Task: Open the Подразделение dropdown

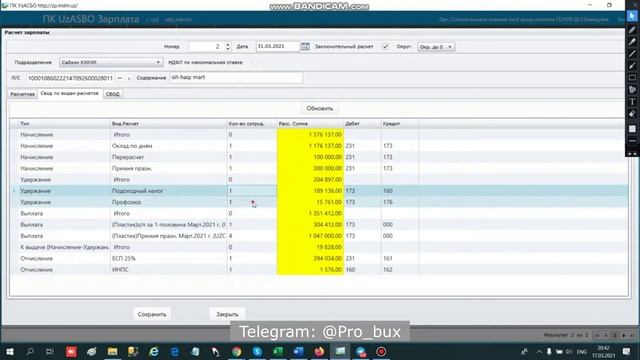Action: 111,62
